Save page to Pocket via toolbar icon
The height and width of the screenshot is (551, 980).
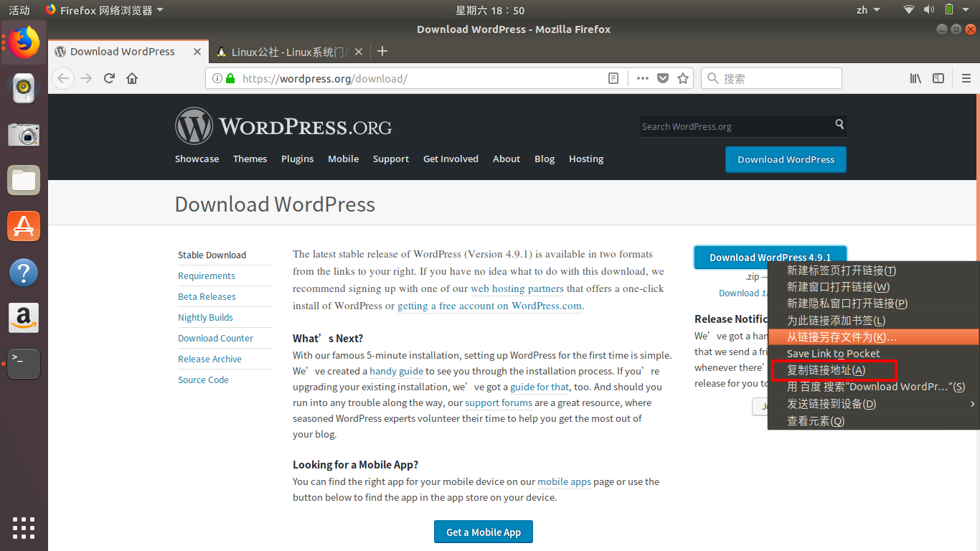click(x=662, y=78)
